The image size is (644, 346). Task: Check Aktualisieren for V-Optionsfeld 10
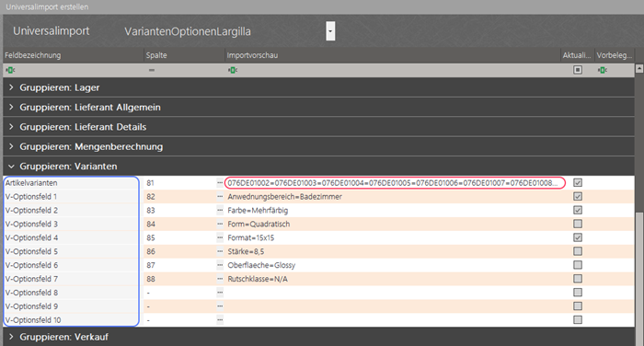pos(578,319)
